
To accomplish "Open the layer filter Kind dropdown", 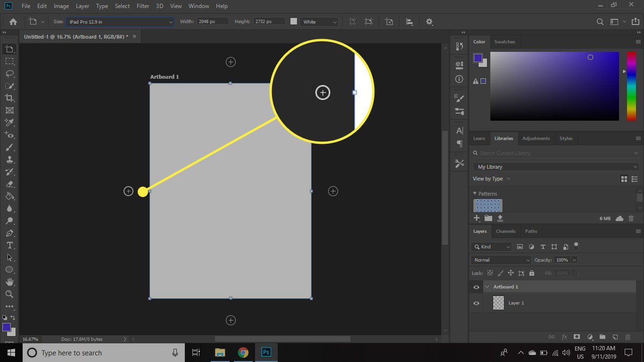I will pyautogui.click(x=491, y=247).
